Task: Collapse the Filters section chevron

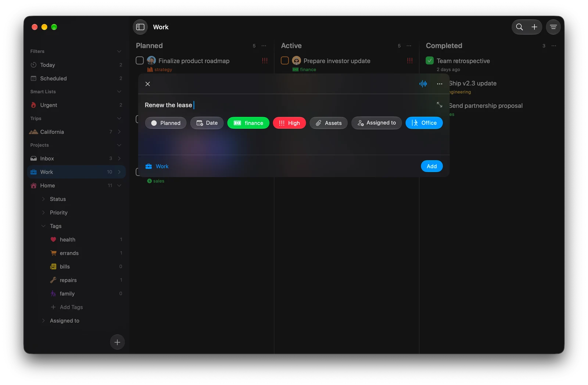Action: (119, 51)
